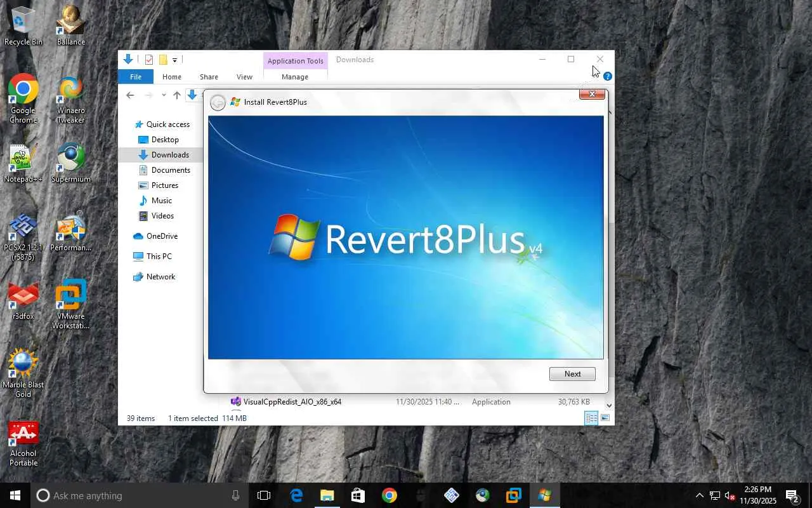Launch Chrome from the taskbar
The width and height of the screenshot is (812, 508).
click(x=389, y=495)
